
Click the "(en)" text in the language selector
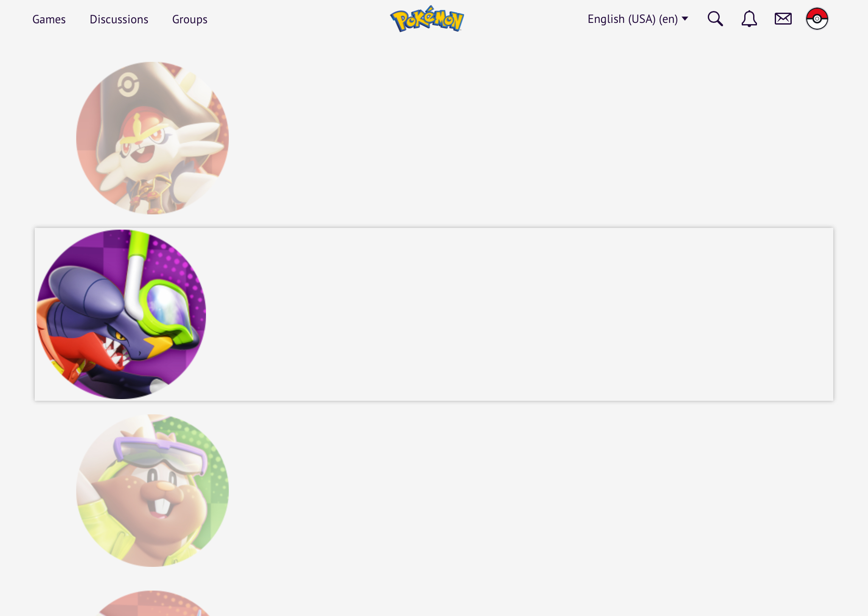point(668,19)
